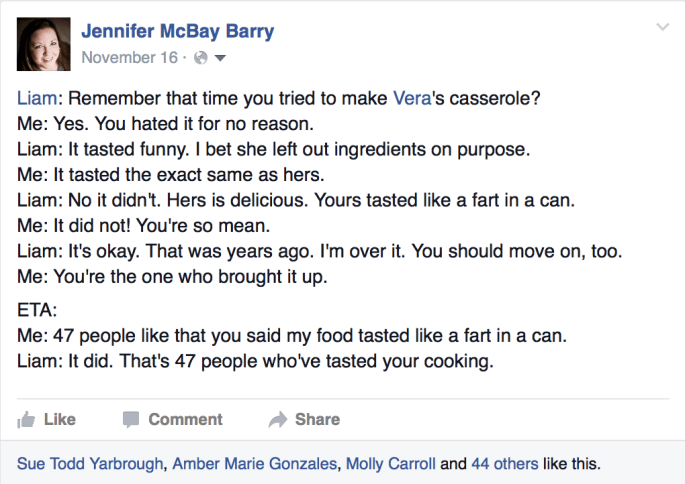Image resolution: width=685 pixels, height=484 pixels.
Task: Click the globe privacy icon
Action: 199,58
